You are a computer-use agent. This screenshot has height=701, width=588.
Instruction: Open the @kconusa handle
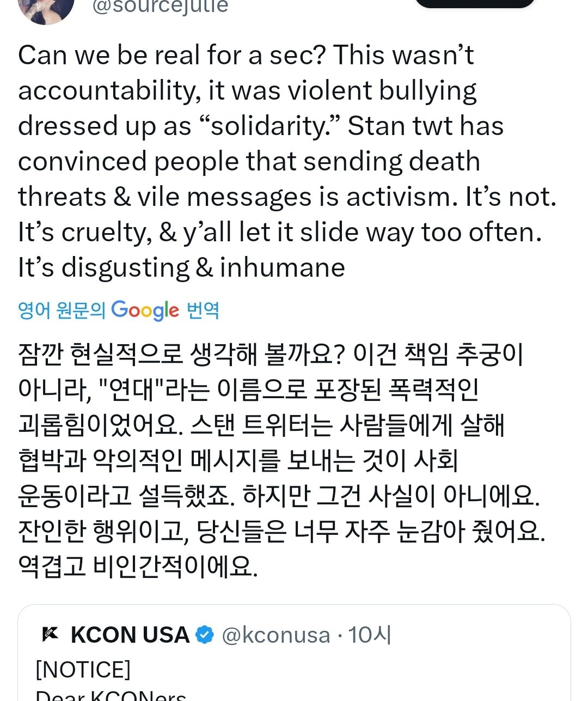[276, 635]
